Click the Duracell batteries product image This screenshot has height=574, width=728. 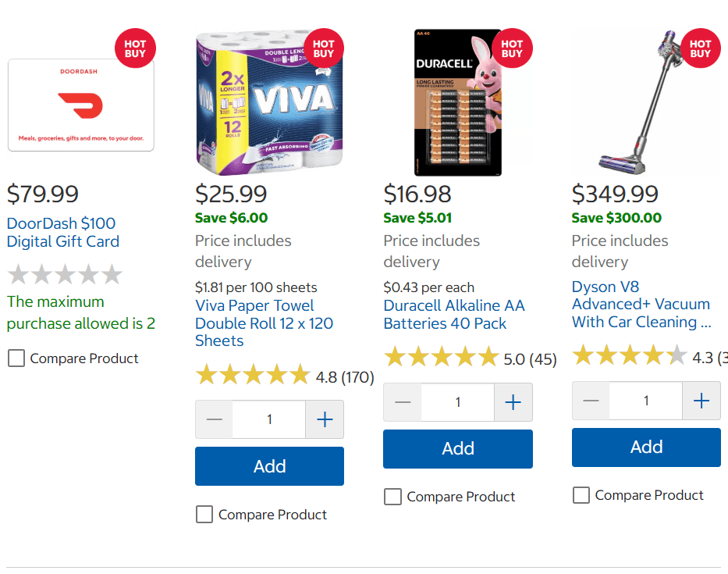tap(458, 103)
